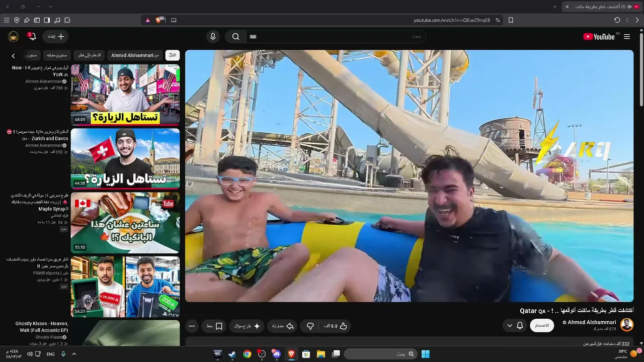Open the Extensions puzzle-piece icon
This screenshot has height=362, width=644.
point(67,20)
